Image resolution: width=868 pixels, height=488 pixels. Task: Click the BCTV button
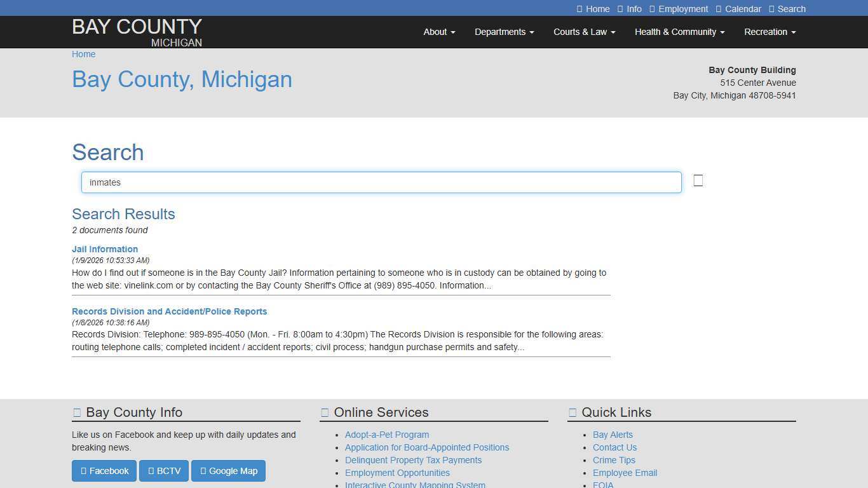[163, 470]
